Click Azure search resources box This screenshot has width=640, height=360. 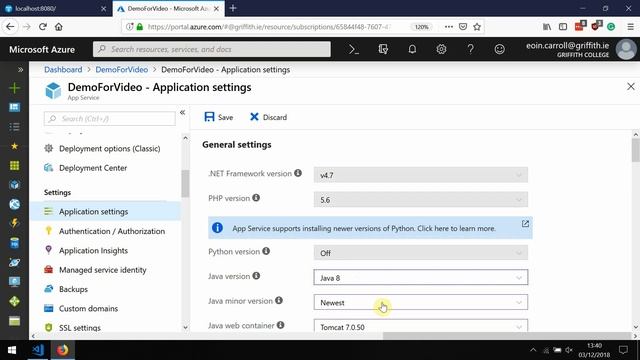tap(212, 49)
